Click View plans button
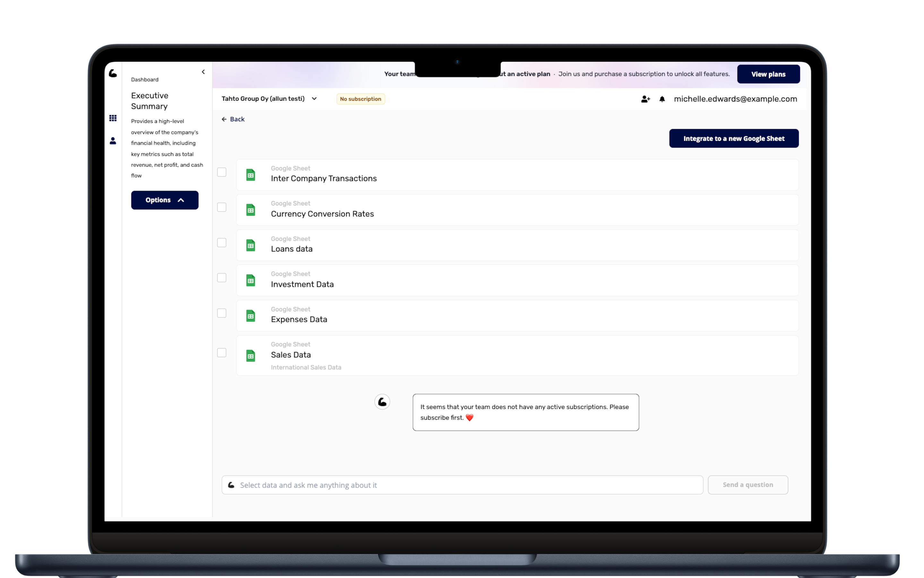The width and height of the screenshot is (924, 578). click(x=768, y=74)
